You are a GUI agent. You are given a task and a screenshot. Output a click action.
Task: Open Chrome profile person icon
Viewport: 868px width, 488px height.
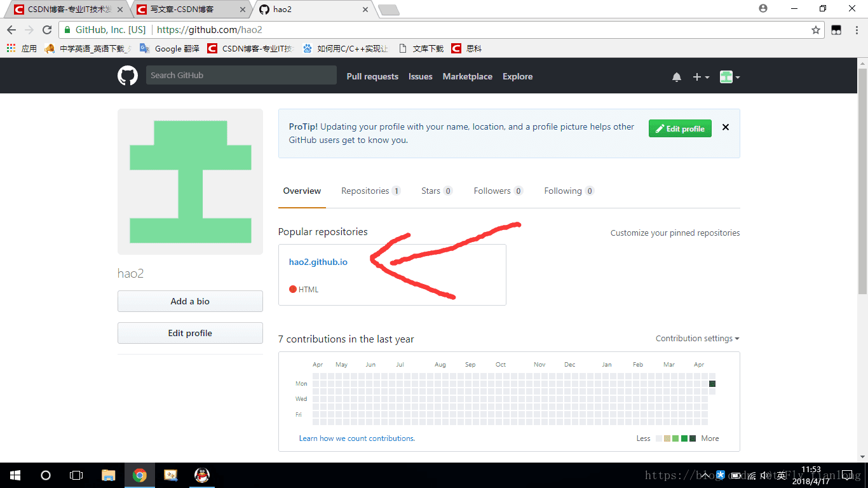coord(763,8)
